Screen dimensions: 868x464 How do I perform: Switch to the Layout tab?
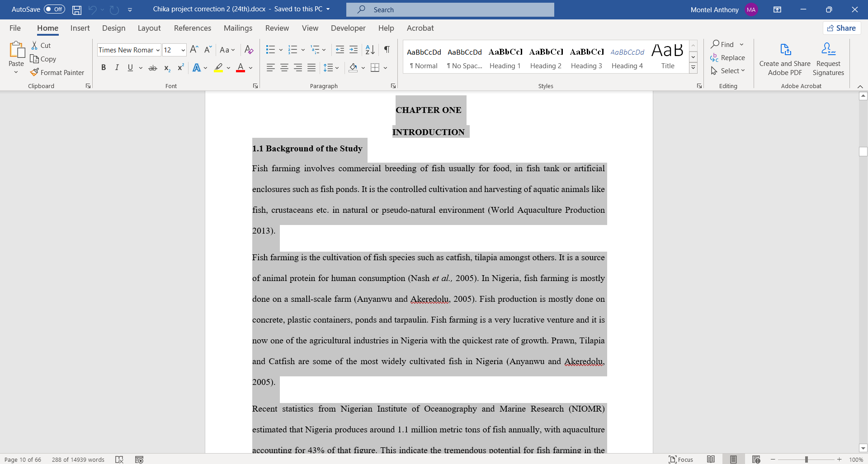149,28
